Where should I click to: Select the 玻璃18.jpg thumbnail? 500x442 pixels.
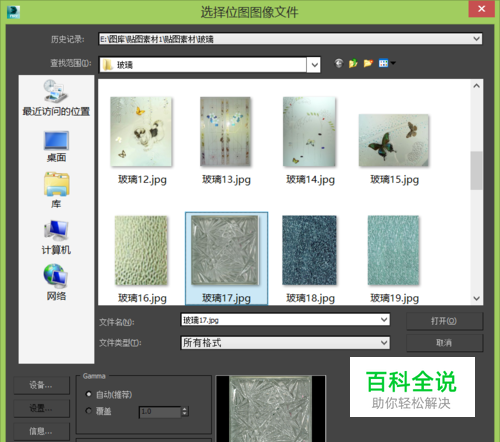309,250
